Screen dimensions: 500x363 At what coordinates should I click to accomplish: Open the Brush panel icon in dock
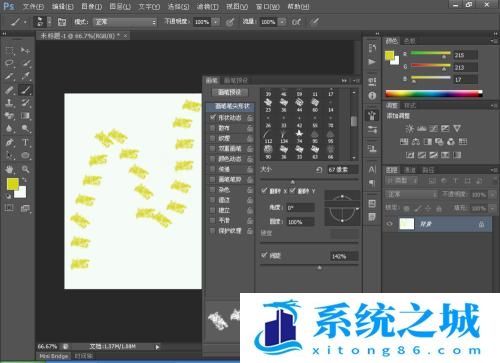click(372, 116)
